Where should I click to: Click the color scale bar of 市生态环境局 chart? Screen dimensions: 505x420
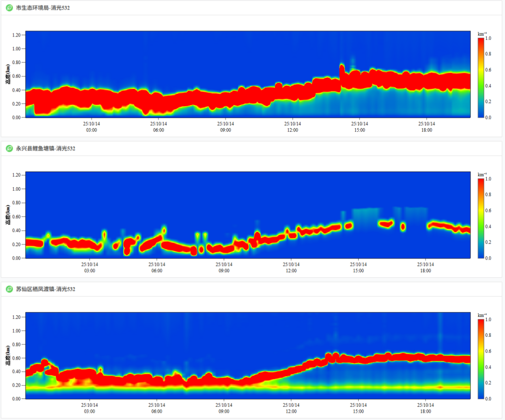point(480,77)
